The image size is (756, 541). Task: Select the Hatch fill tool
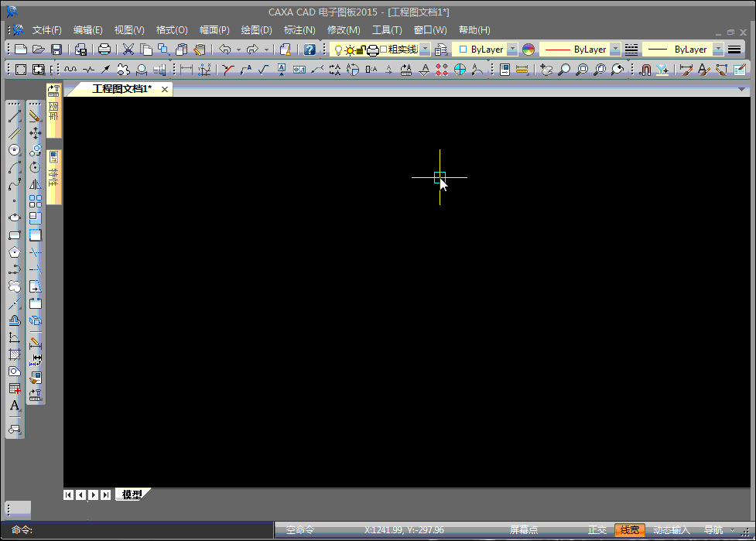point(15,355)
